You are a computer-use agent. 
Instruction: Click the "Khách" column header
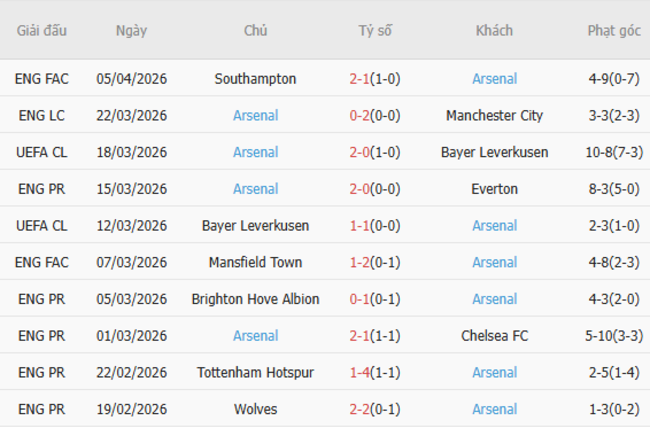(x=494, y=30)
